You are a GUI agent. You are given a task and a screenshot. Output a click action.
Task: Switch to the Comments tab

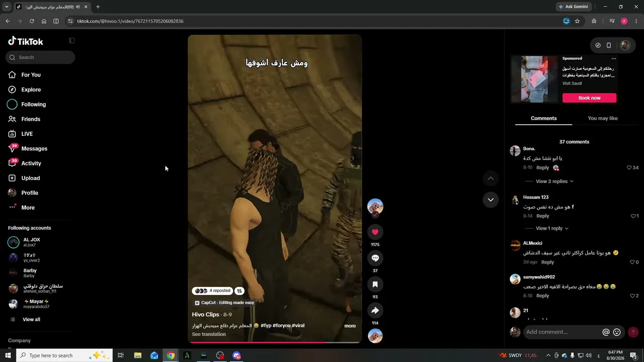[543, 119]
